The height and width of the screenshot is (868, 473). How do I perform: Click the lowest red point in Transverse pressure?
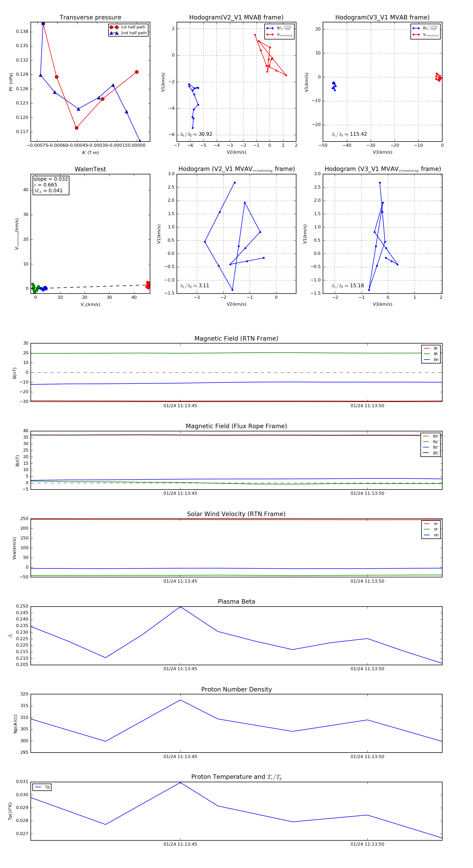76,128
